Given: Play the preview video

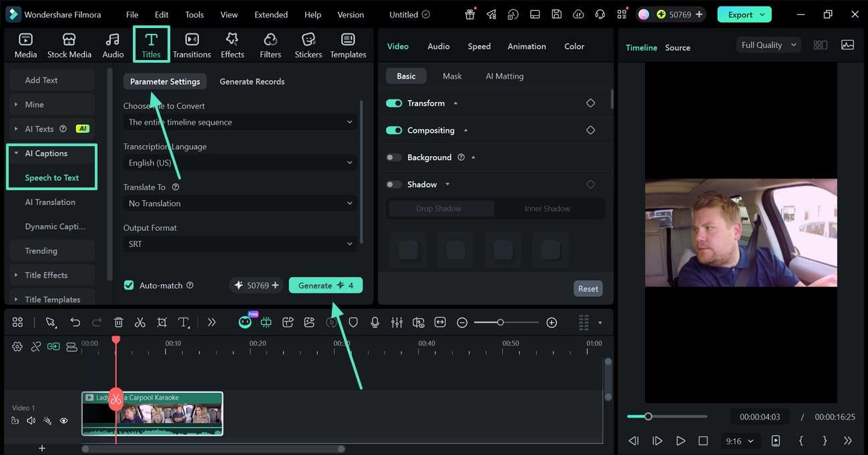Looking at the screenshot, I should [680, 440].
